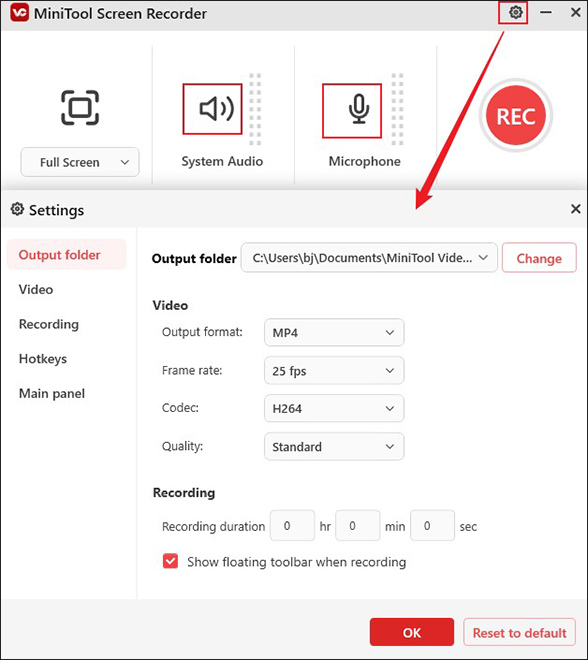This screenshot has width=588, height=660.
Task: Click the screen capture region icon
Action: point(80,108)
